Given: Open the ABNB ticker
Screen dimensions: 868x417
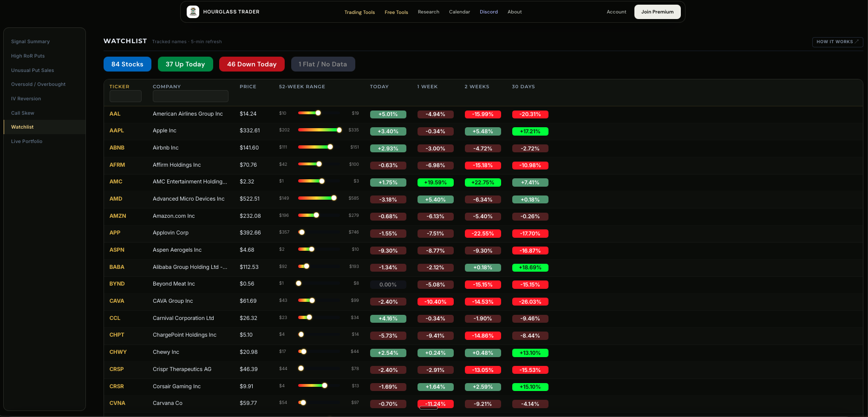Looking at the screenshot, I should (117, 148).
